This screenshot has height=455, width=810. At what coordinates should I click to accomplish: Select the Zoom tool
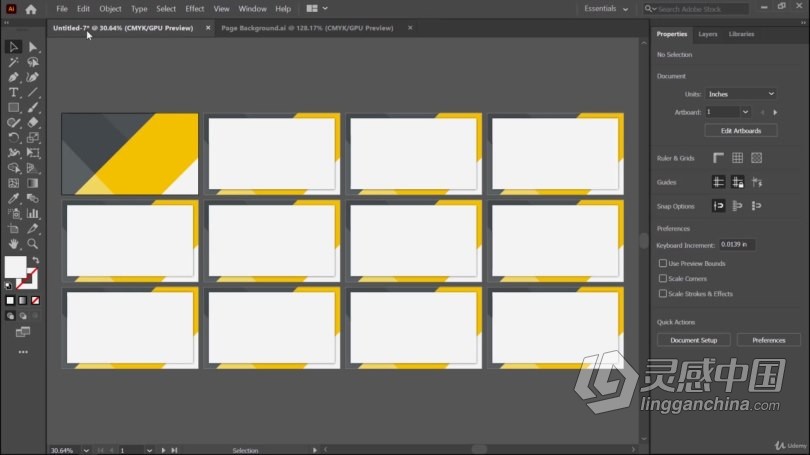click(x=33, y=244)
